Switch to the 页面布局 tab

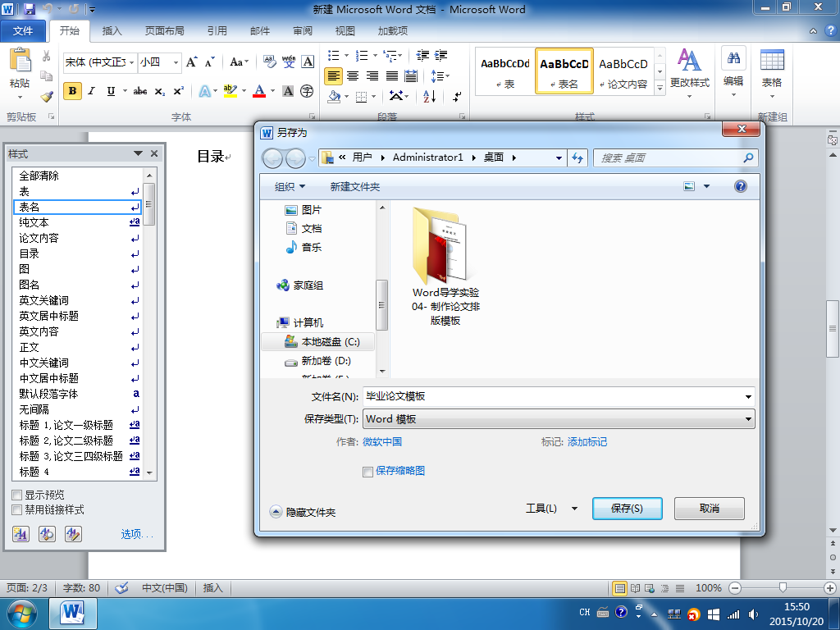[x=164, y=31]
